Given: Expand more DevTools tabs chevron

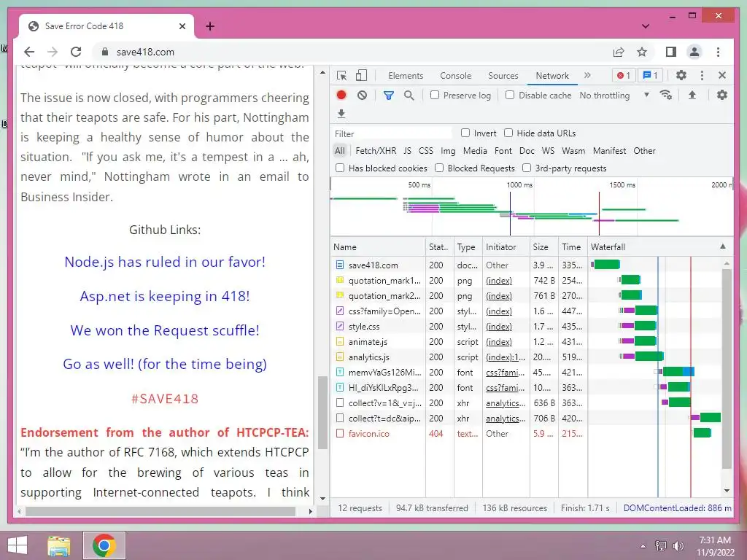Looking at the screenshot, I should click(587, 75).
